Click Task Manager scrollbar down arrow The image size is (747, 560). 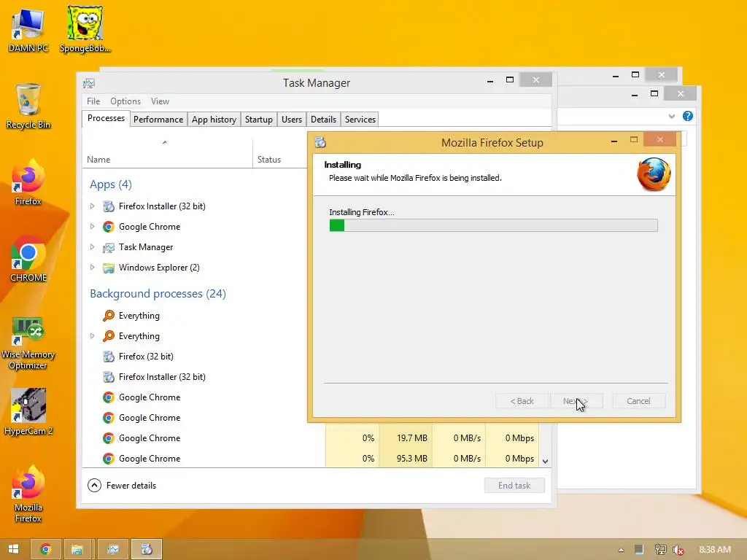point(546,461)
